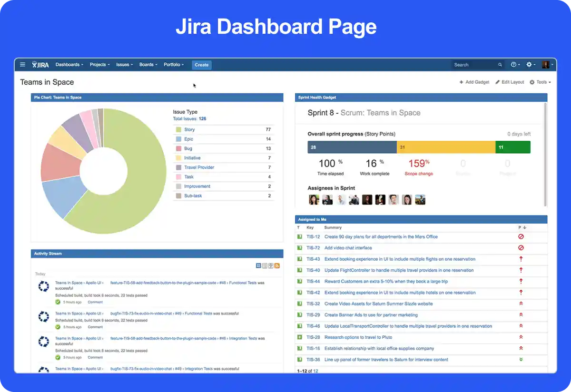
Task: Click the JIRA logo
Action: (40, 65)
